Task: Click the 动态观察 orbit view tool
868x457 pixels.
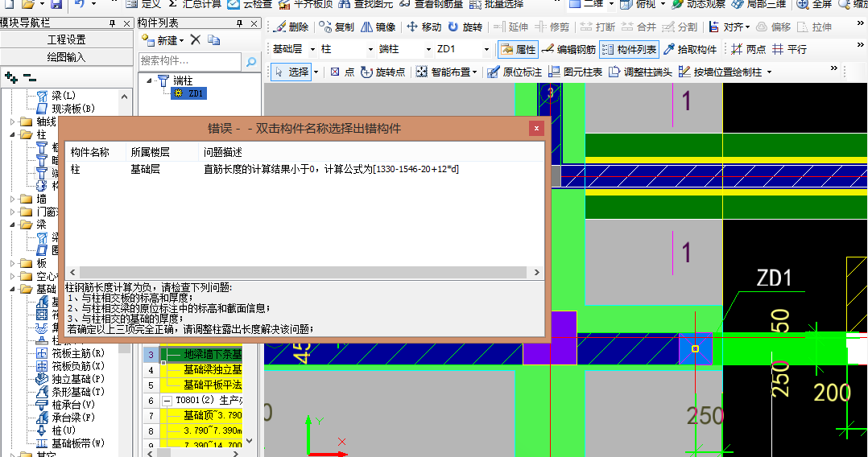Action: [x=698, y=4]
